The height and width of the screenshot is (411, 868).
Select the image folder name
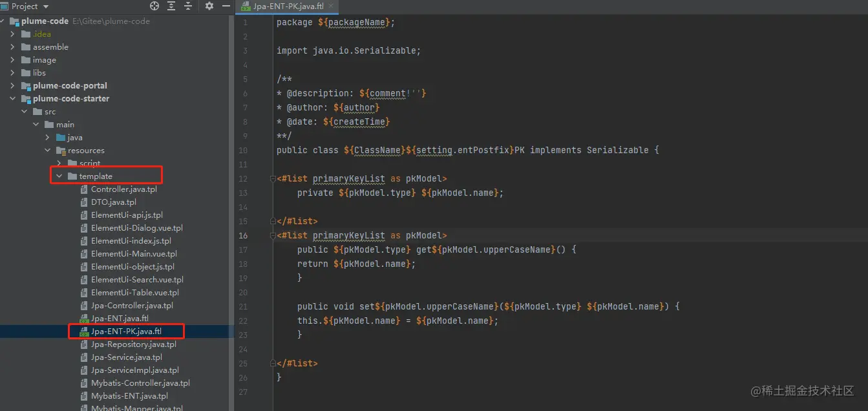pyautogui.click(x=45, y=60)
